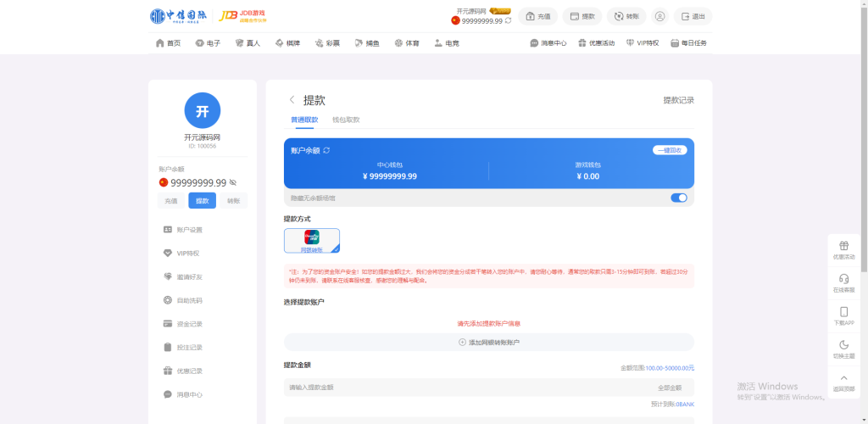Open the 电竞 esports menu

point(447,42)
